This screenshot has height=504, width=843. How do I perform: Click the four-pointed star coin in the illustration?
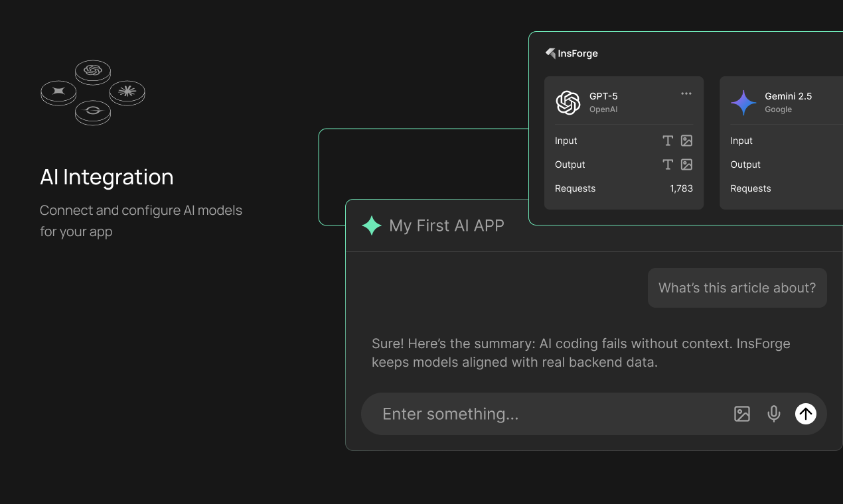[x=58, y=92]
